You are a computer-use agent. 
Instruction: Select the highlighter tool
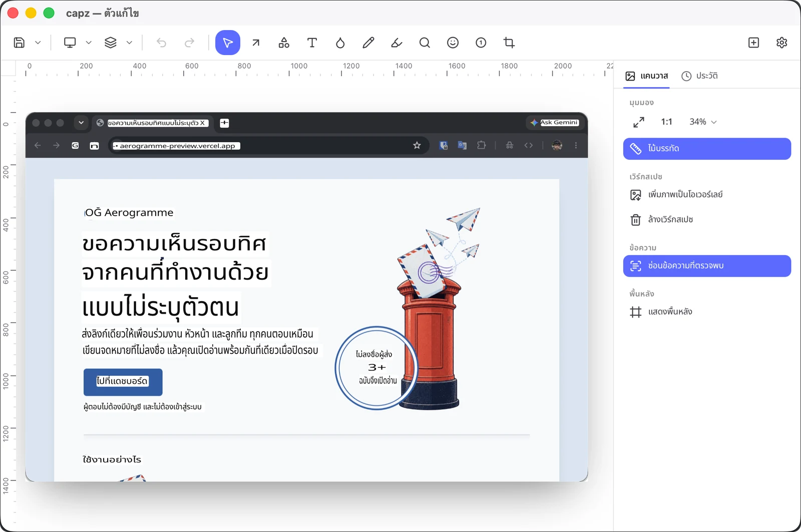[x=396, y=43]
